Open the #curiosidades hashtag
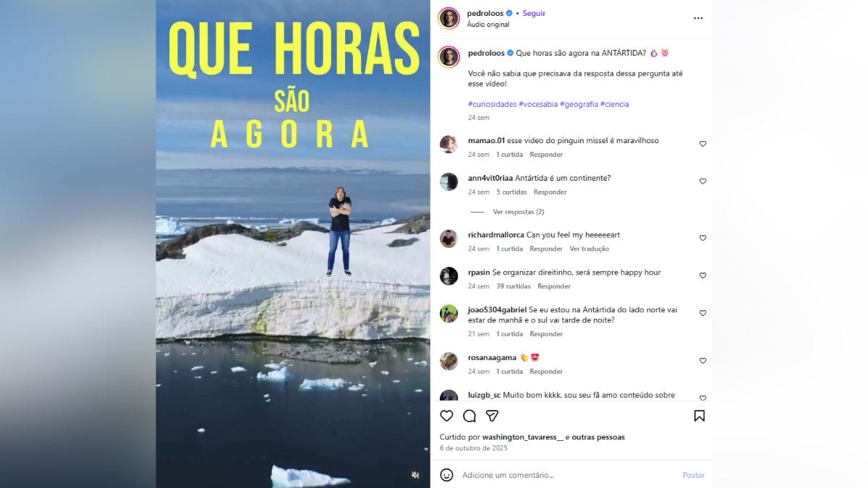The image size is (868, 488). click(493, 104)
